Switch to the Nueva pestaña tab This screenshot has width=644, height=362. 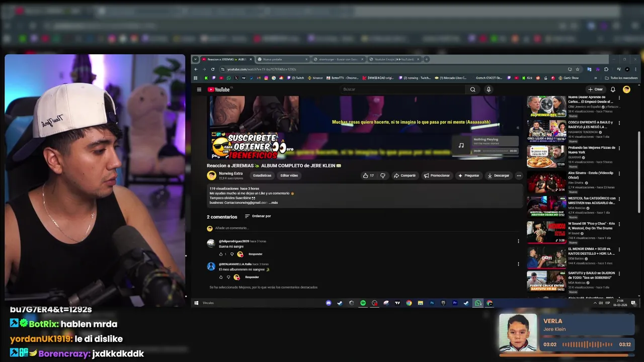tap(282, 59)
